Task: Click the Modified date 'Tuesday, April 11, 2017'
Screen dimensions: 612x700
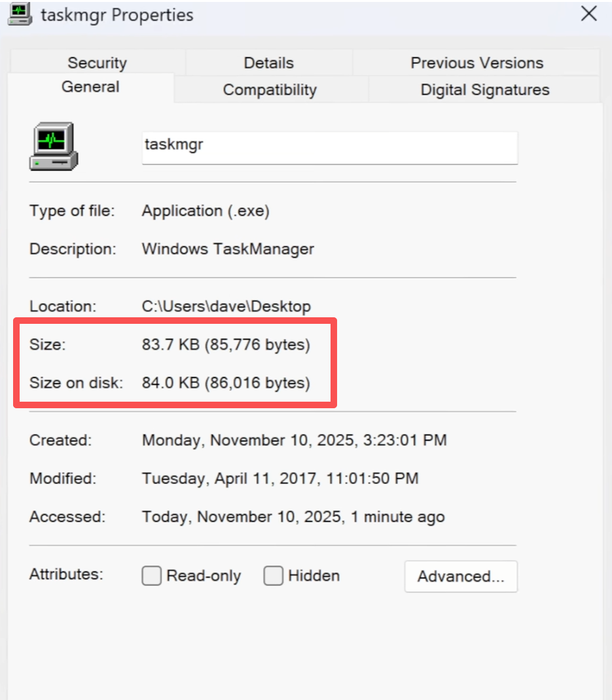Action: [x=230, y=479]
